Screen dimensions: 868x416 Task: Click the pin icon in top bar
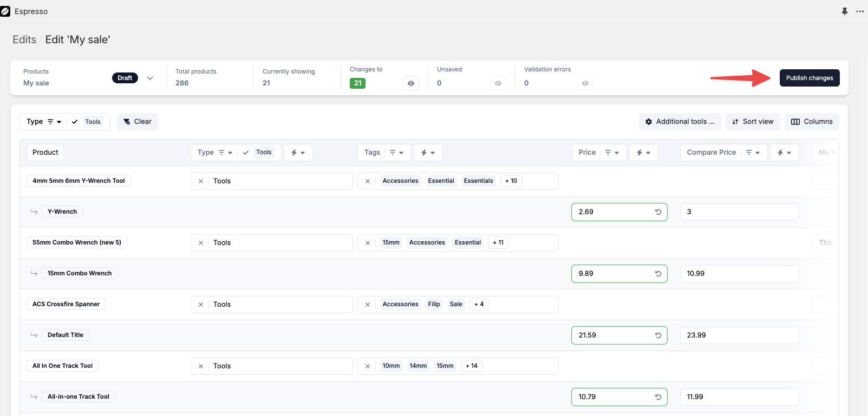point(845,11)
